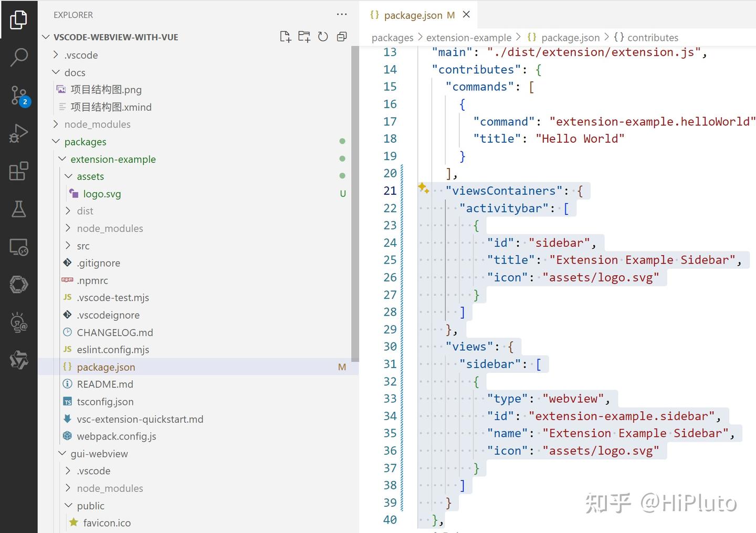
Task: Open the CHANGELOG.md file
Action: click(x=115, y=332)
